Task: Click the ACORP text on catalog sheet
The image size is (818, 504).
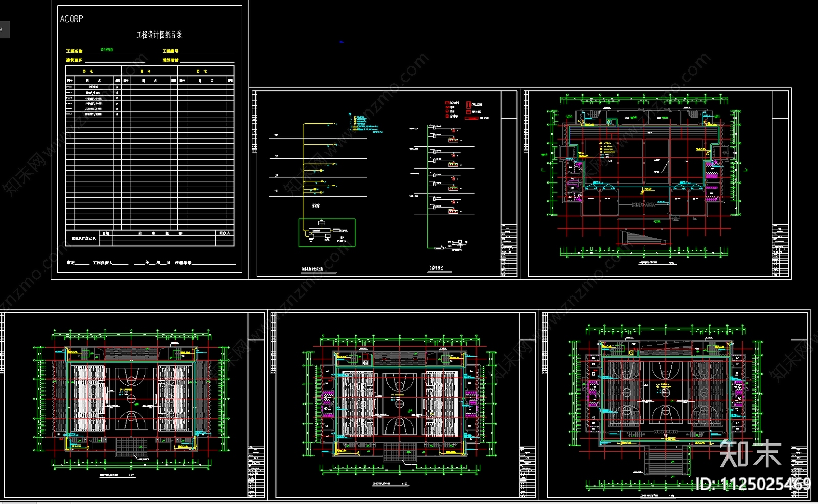Action: tap(72, 19)
